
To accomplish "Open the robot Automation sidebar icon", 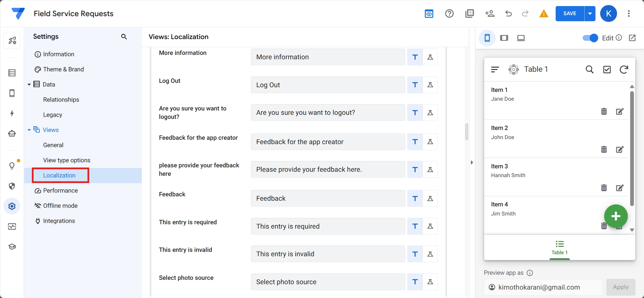I will [x=12, y=134].
